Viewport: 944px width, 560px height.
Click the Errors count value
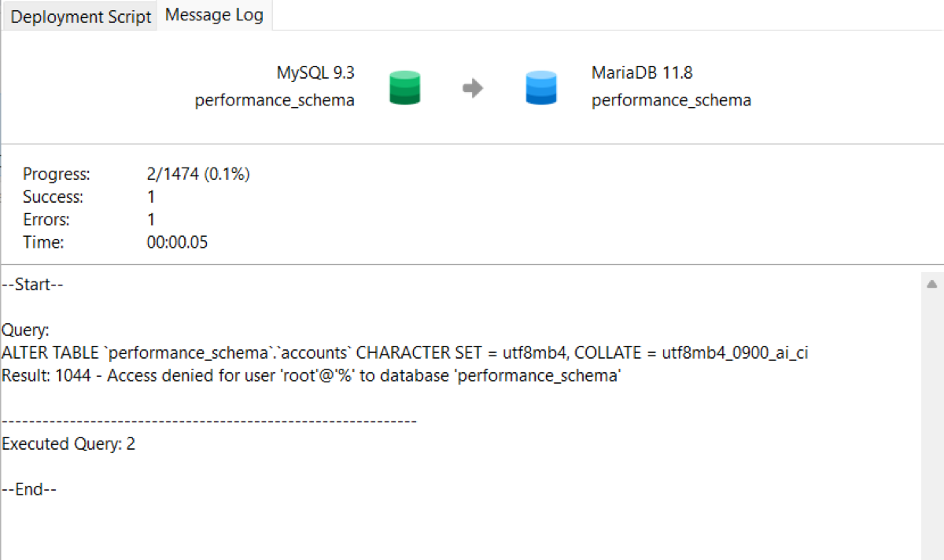151,219
